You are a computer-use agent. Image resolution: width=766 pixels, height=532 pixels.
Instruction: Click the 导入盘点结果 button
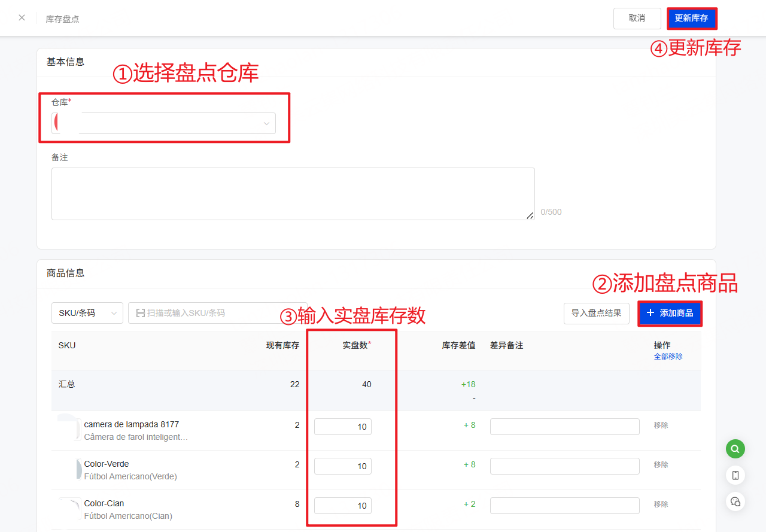coord(596,313)
